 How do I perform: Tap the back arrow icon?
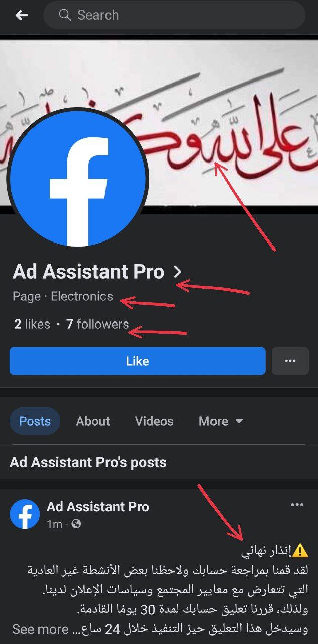pos(22,15)
